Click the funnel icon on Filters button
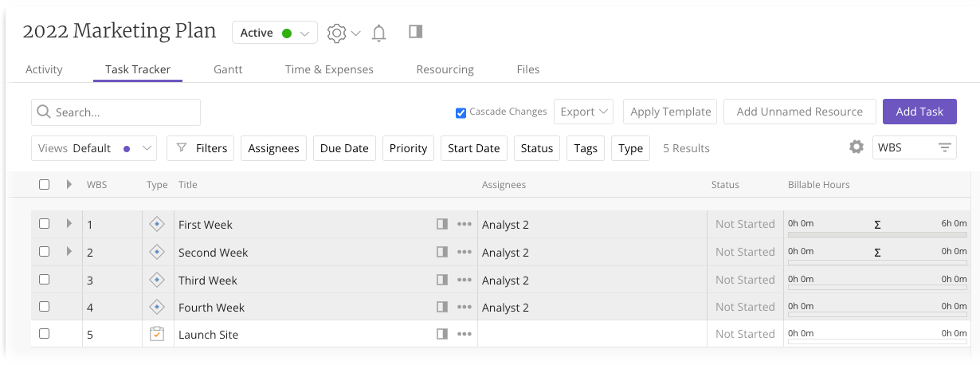The height and width of the screenshot is (365, 980). point(182,147)
